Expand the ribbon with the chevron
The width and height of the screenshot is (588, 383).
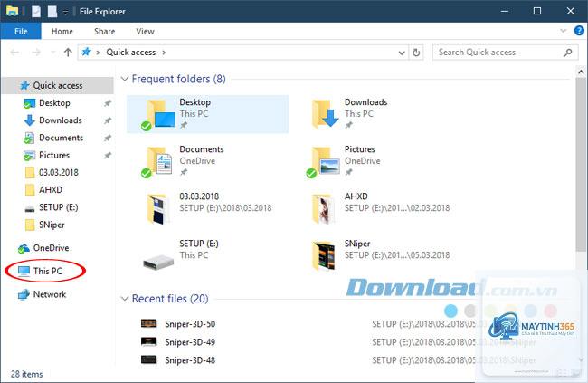tap(563, 31)
